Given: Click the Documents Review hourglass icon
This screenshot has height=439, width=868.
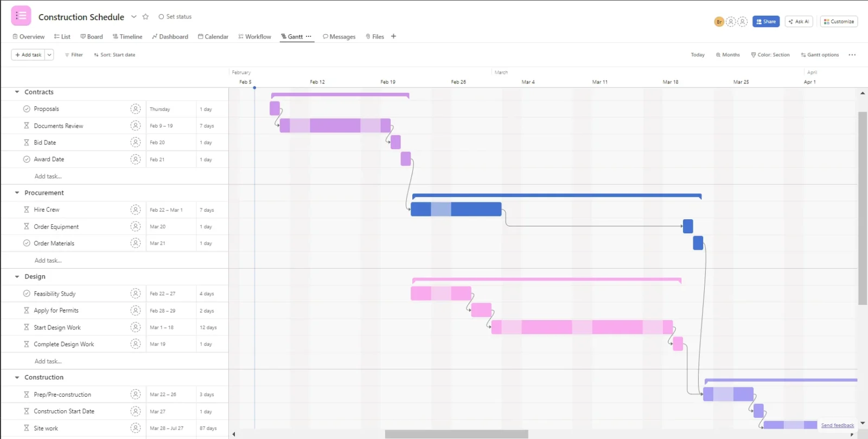Looking at the screenshot, I should click(x=26, y=125).
